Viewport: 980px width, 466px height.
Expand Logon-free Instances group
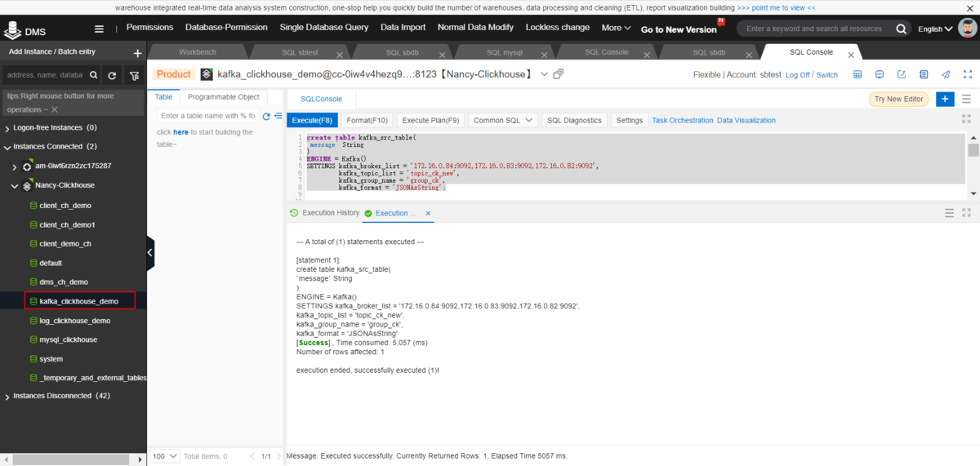pyautogui.click(x=7, y=128)
